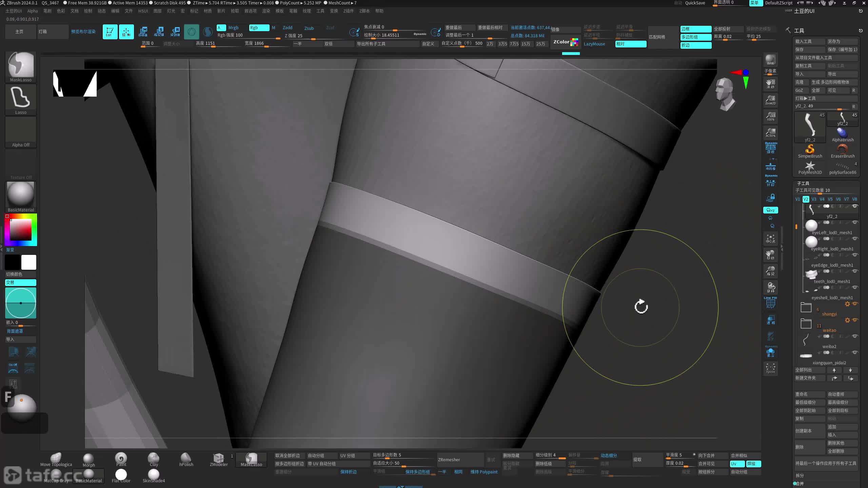Screen dimensions: 868x488
Task: Select the white secondary color swatch
Action: click(29, 262)
